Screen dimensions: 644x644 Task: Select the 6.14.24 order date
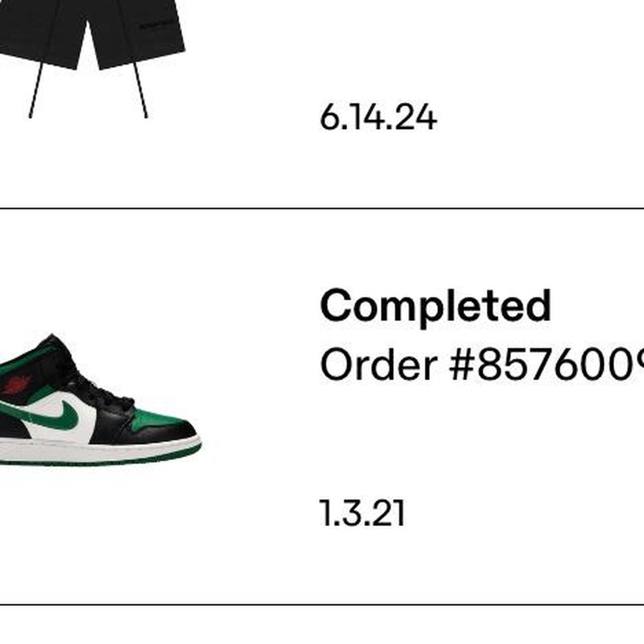(x=378, y=118)
